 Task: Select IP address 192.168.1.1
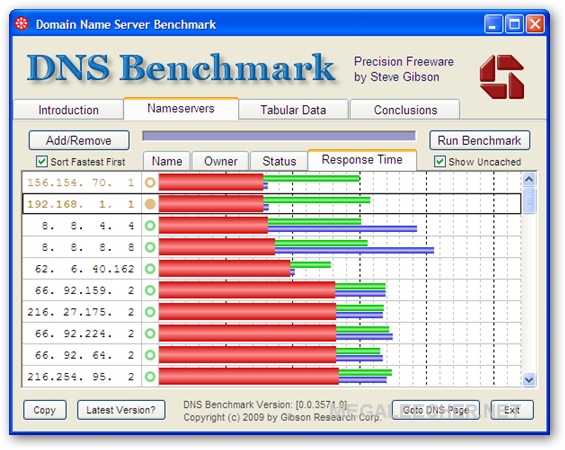pos(81,204)
